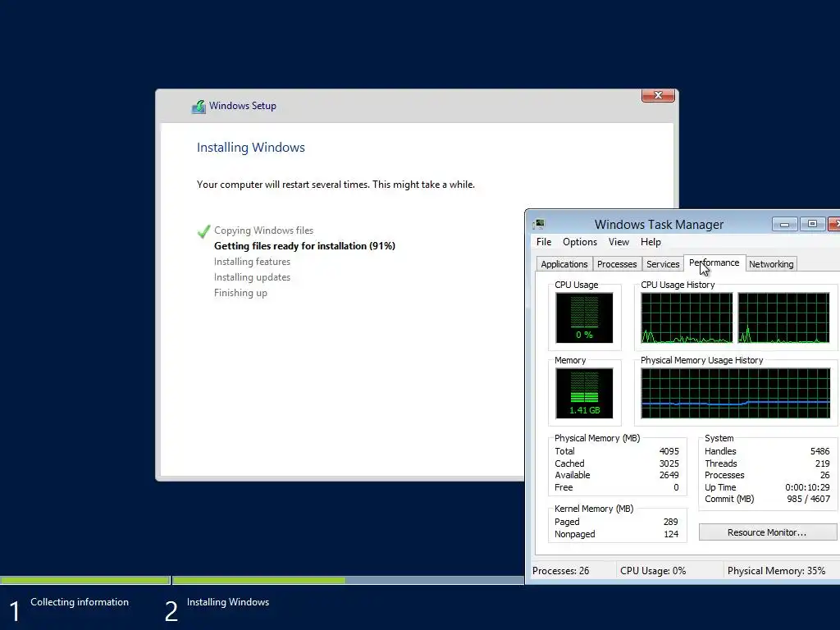
Task: Click the Available memory value 2649
Action: 669,475
